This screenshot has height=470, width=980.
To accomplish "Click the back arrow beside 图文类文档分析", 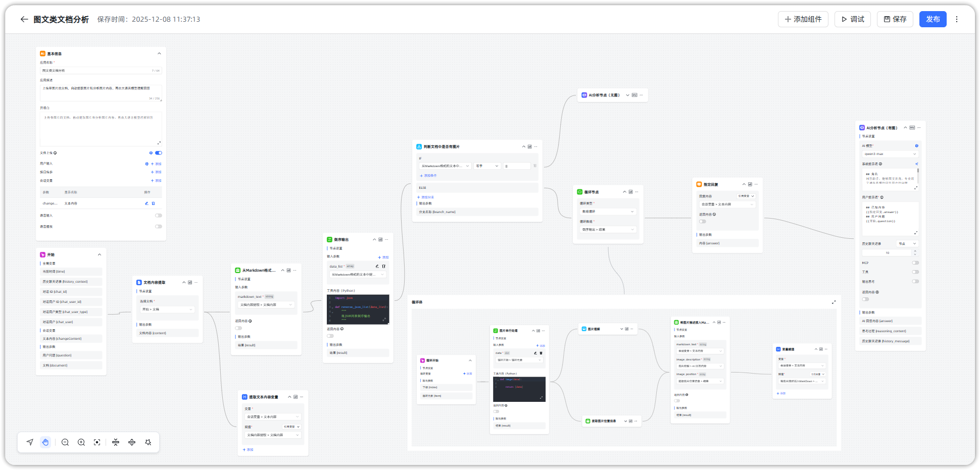I will (24, 19).
